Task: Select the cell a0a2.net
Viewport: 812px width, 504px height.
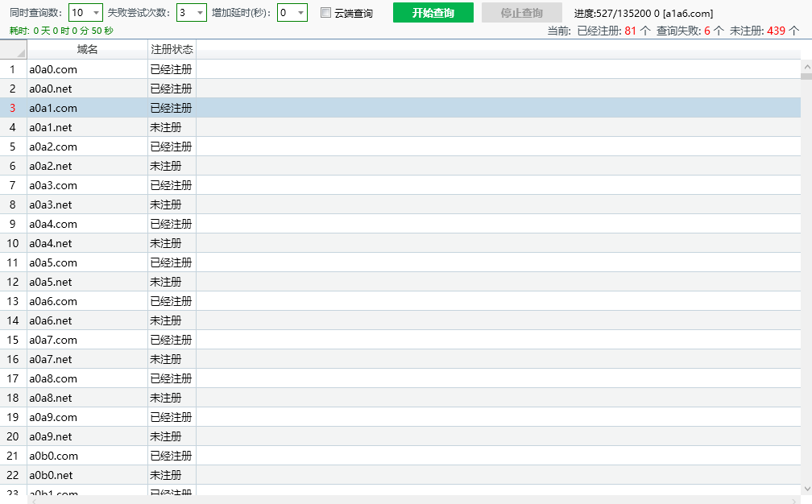Action: click(x=87, y=166)
